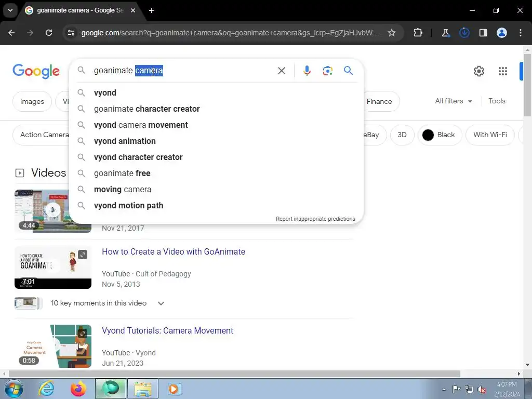
Task: Click the muted volume tray icon
Action: (x=482, y=389)
